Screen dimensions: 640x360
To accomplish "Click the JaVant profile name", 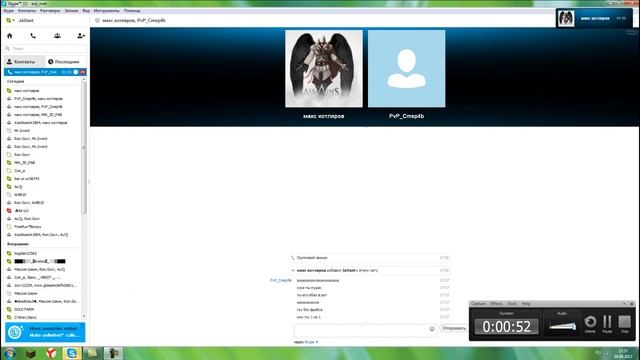I will 26,20.
